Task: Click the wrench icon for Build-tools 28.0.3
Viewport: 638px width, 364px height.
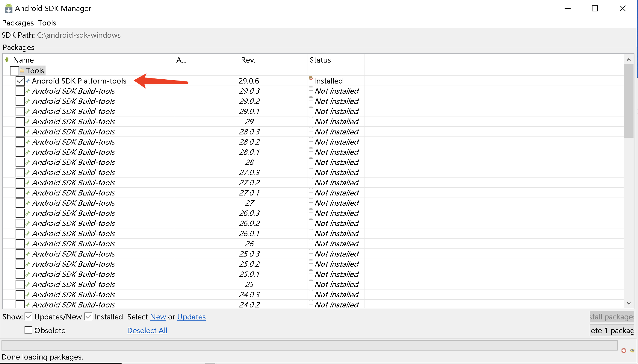Action: (x=28, y=132)
